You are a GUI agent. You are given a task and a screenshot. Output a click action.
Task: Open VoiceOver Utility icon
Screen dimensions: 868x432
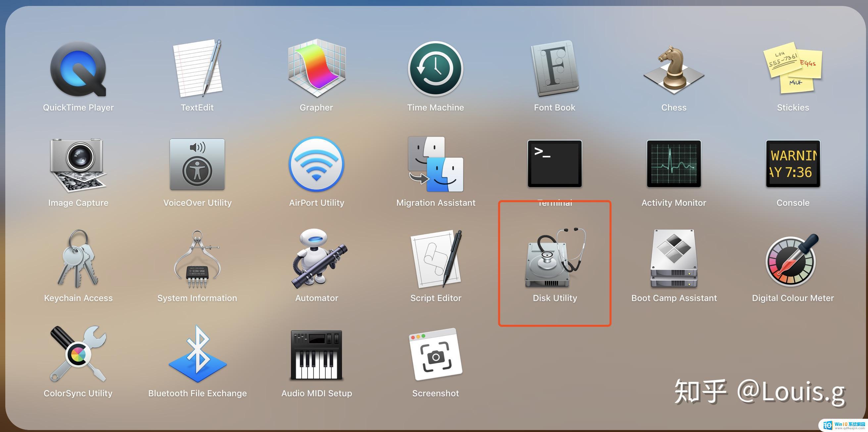[x=197, y=164]
